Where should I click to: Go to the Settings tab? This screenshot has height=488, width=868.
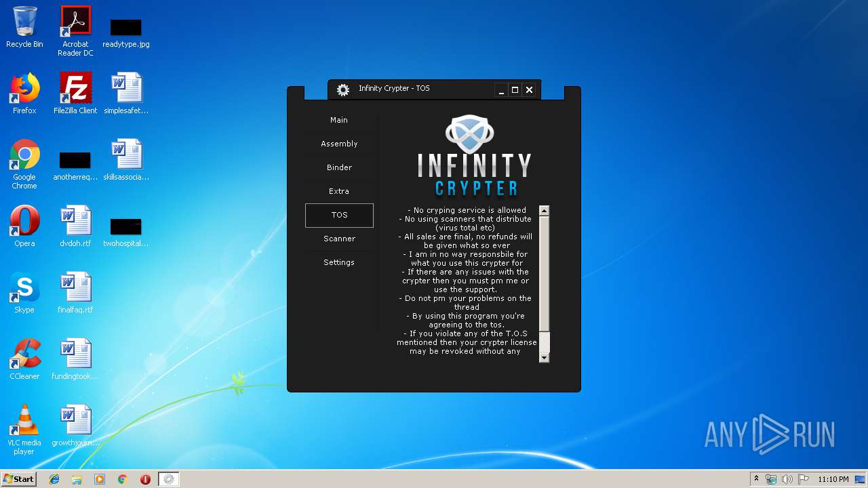tap(339, 262)
